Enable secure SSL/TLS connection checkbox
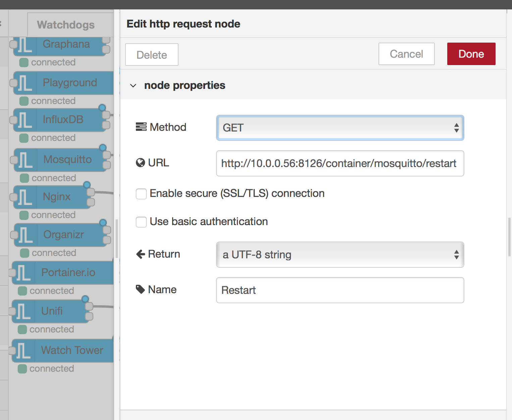 (x=141, y=194)
